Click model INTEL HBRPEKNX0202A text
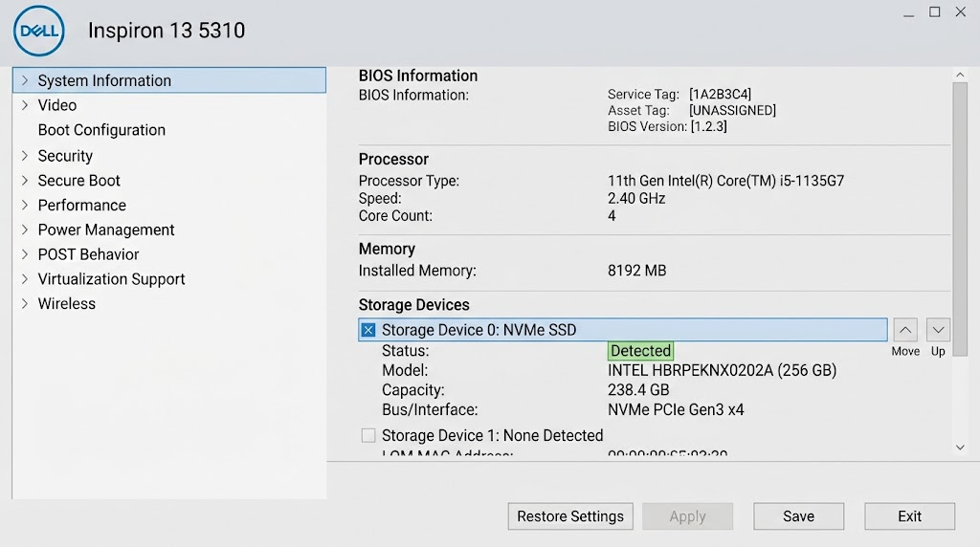The height and width of the screenshot is (547, 980). click(722, 370)
